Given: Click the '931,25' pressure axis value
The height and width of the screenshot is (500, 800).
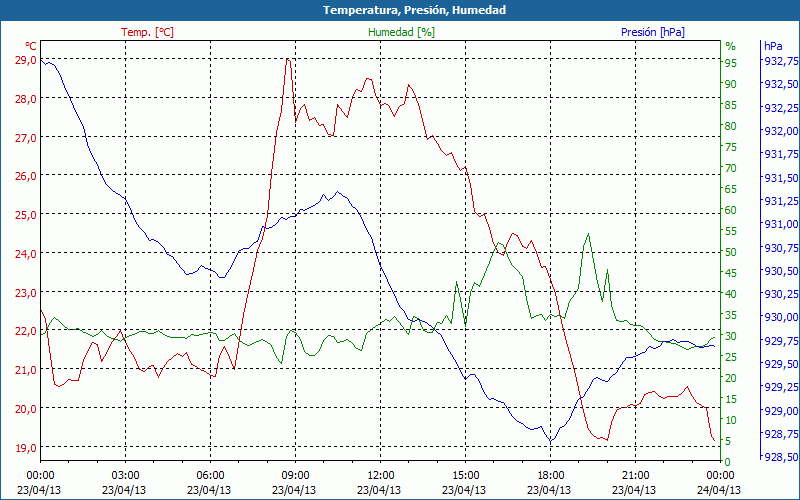Looking at the screenshot, I should [x=781, y=201].
